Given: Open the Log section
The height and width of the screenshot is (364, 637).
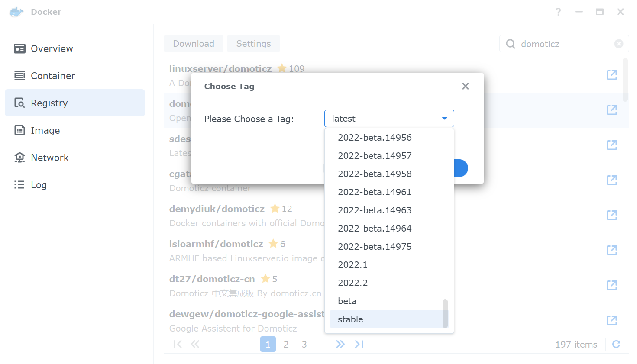Looking at the screenshot, I should [x=75, y=185].
